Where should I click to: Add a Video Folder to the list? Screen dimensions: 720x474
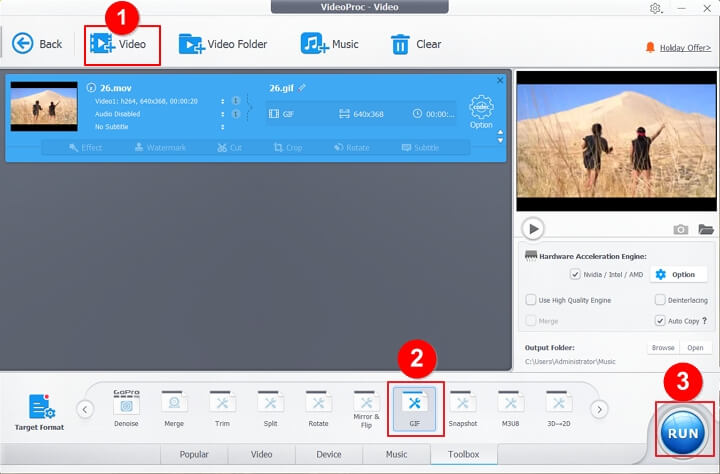click(223, 44)
